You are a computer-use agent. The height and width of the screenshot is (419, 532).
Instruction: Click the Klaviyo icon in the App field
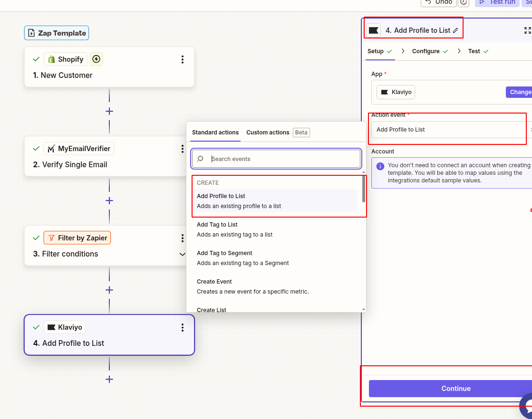click(385, 92)
